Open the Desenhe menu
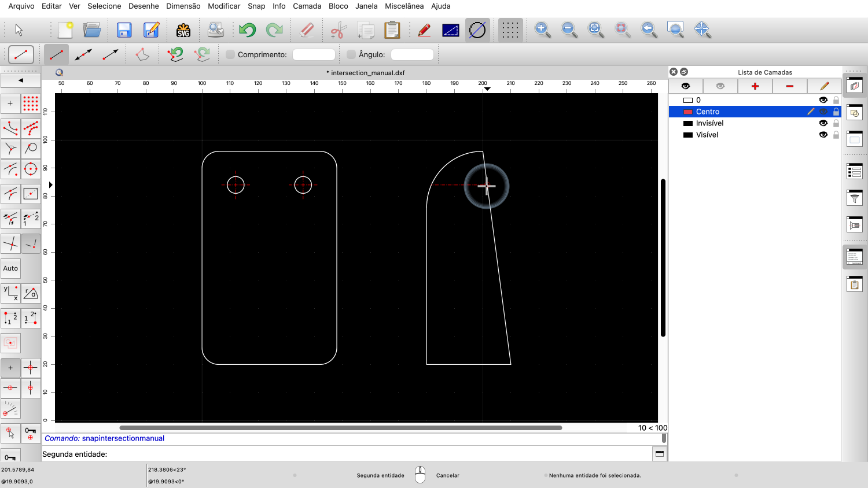 (x=144, y=6)
